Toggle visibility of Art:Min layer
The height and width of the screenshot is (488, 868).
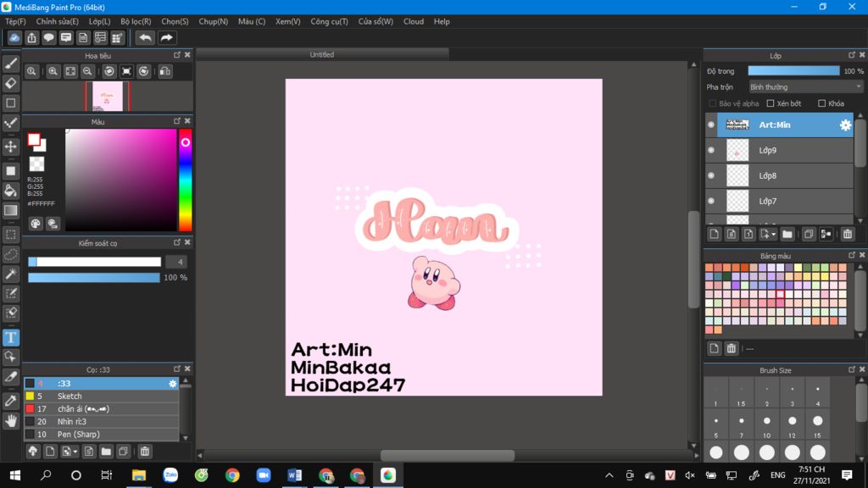tap(711, 125)
